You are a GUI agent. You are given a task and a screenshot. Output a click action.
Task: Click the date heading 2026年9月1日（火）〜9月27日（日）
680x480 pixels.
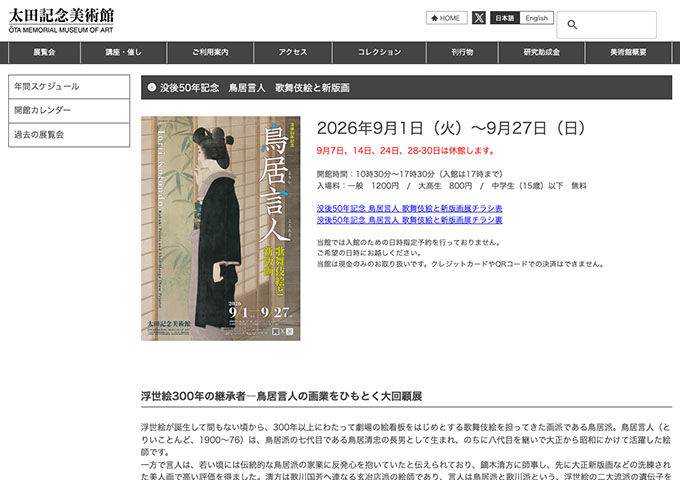(x=451, y=128)
